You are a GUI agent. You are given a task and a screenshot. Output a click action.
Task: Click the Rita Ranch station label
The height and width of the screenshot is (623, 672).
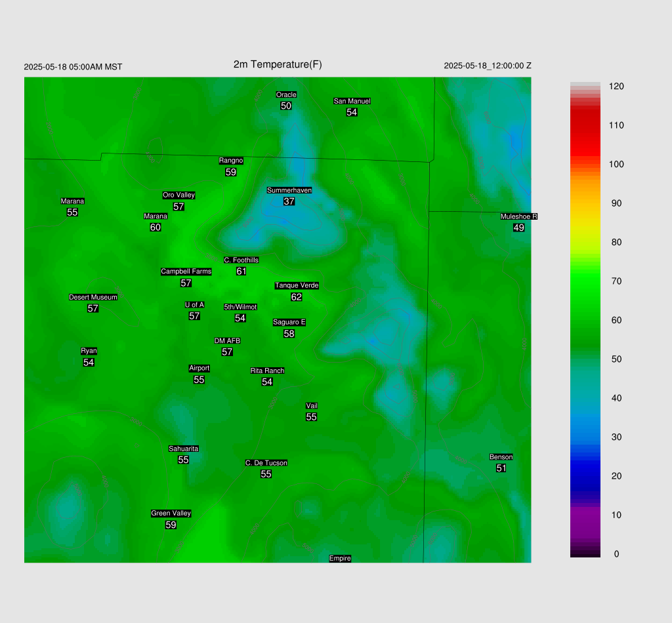click(x=268, y=371)
